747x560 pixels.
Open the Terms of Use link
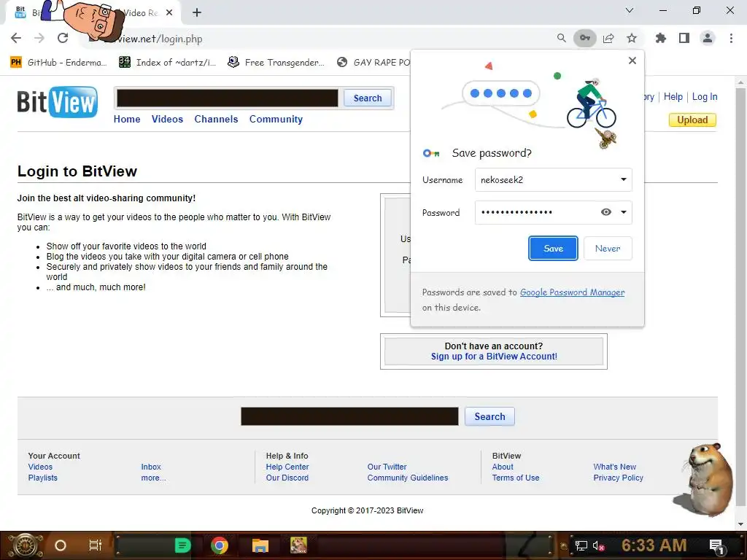click(516, 478)
